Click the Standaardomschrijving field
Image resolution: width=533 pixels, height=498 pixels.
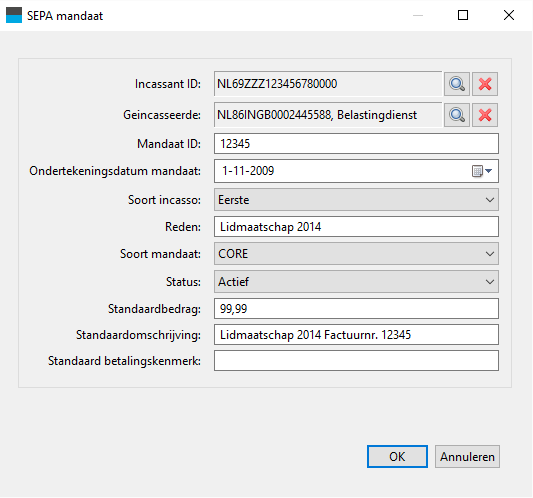tap(356, 335)
